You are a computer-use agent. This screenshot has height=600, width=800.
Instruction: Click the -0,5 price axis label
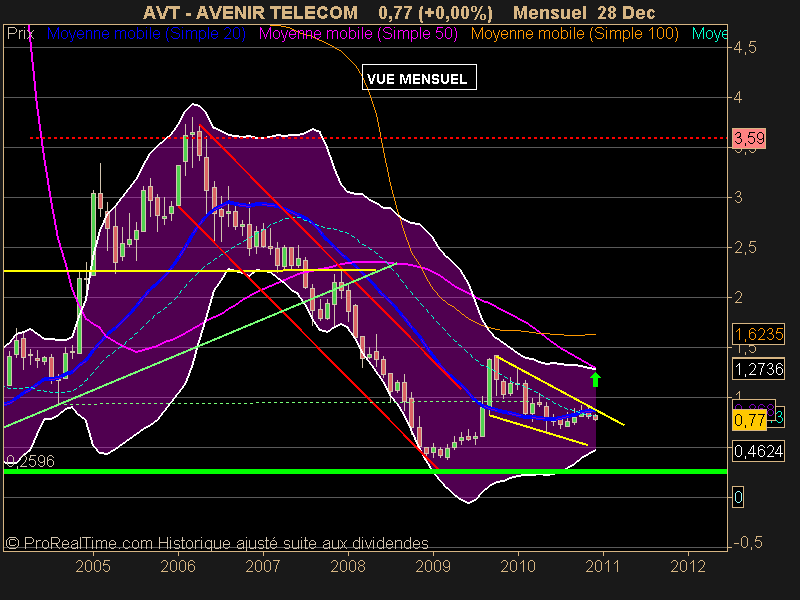coord(748,542)
